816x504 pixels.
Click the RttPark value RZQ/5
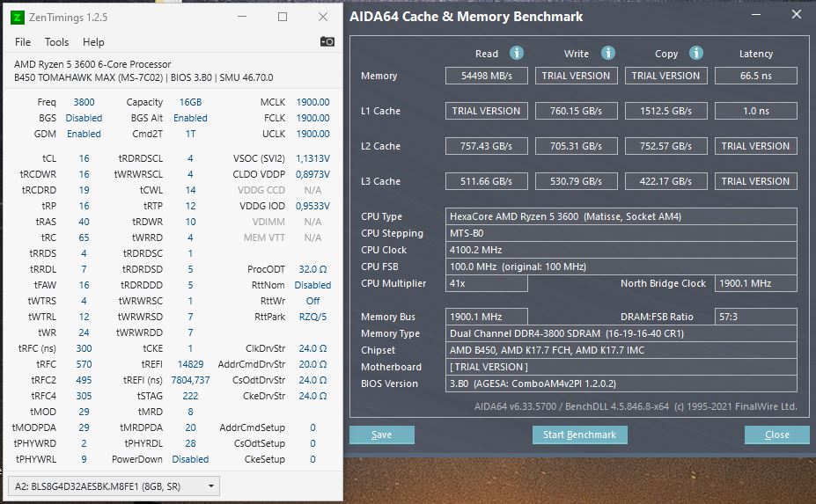coord(312,317)
